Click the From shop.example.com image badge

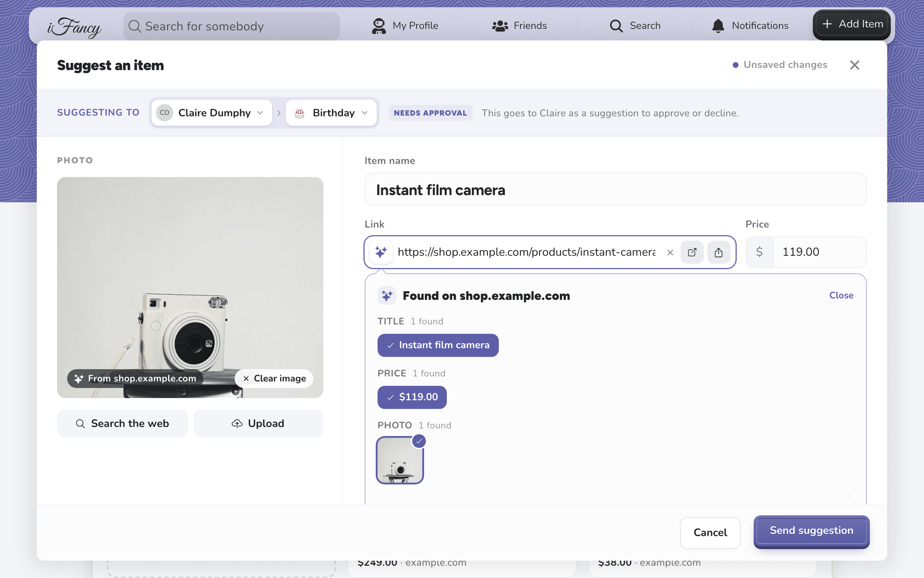(x=135, y=379)
